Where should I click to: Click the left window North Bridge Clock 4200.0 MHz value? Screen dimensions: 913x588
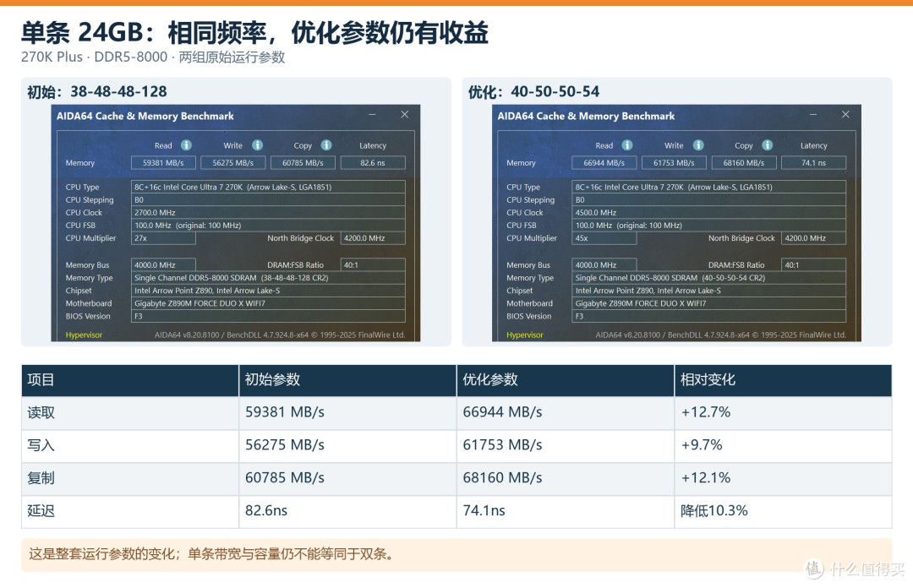tap(373, 238)
